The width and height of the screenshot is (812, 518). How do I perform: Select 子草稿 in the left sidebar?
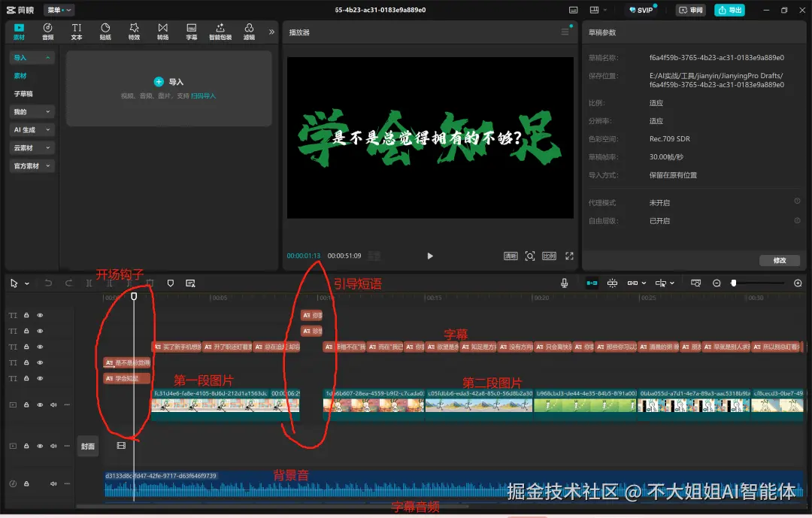pyautogui.click(x=23, y=94)
